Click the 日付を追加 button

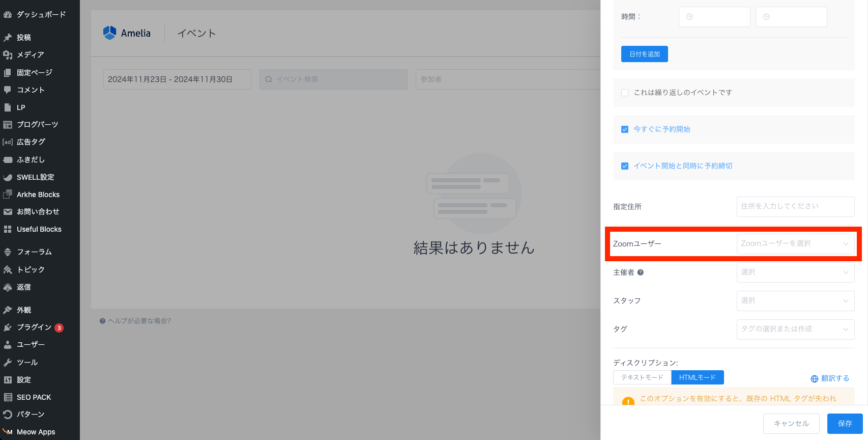[644, 54]
